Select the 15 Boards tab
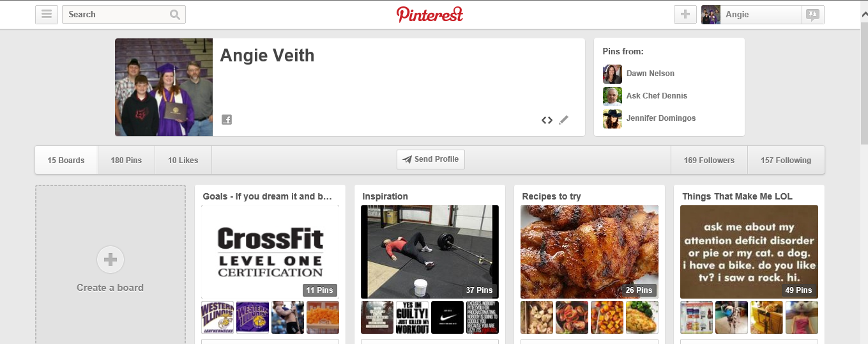The height and width of the screenshot is (344, 868). [x=66, y=160]
